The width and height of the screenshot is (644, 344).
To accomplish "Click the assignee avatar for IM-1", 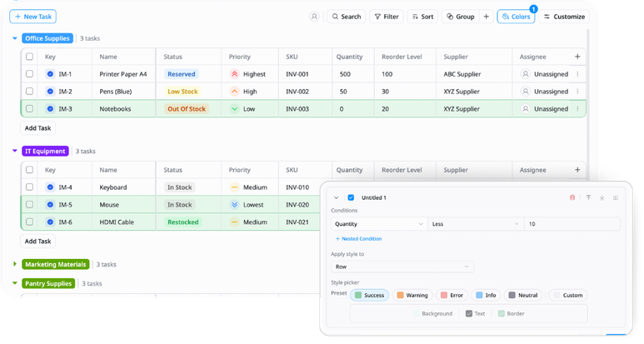I will pyautogui.click(x=526, y=74).
